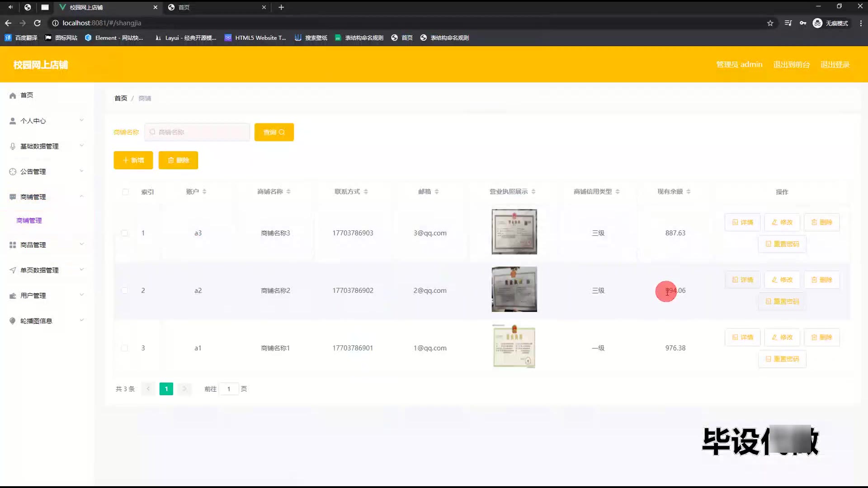Toggle the select-all header checkbox

click(x=125, y=192)
